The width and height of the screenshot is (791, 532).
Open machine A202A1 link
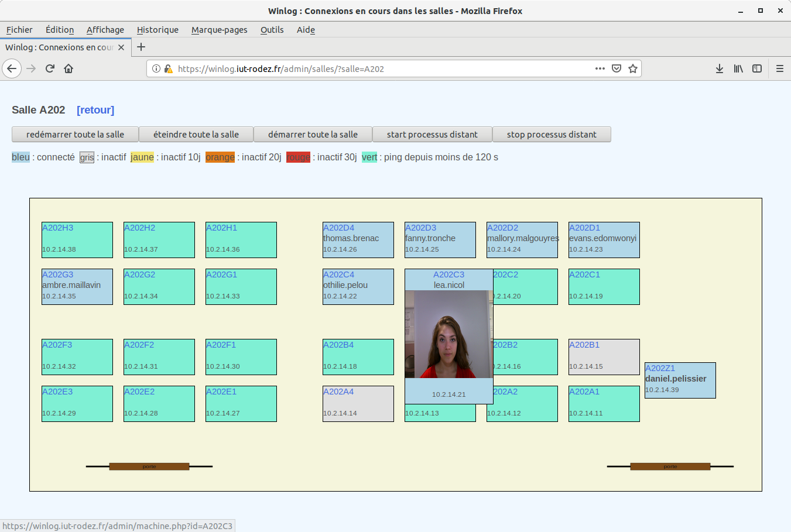[x=584, y=392]
